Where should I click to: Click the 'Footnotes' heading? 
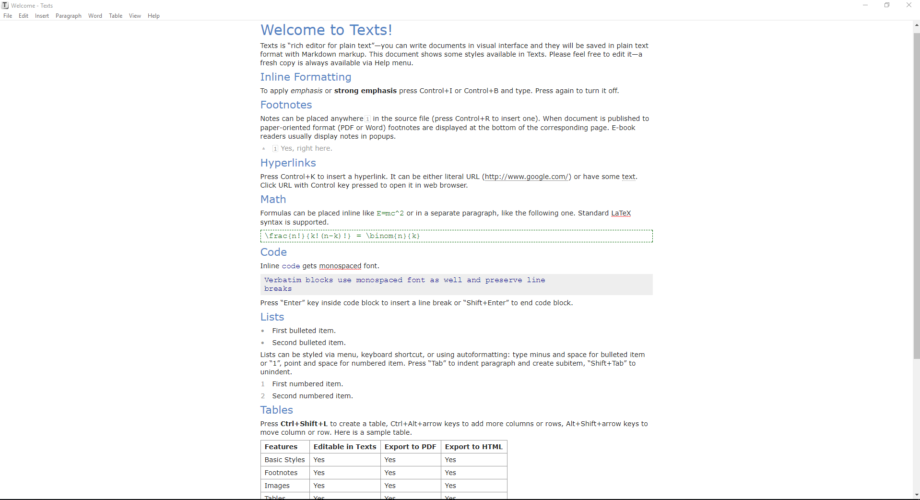[286, 105]
